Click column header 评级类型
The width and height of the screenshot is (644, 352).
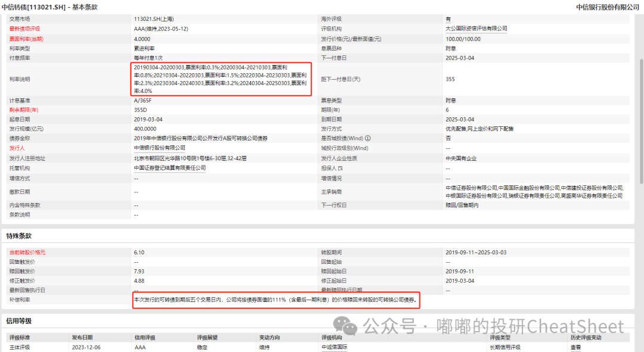pyautogui.click(x=500, y=338)
